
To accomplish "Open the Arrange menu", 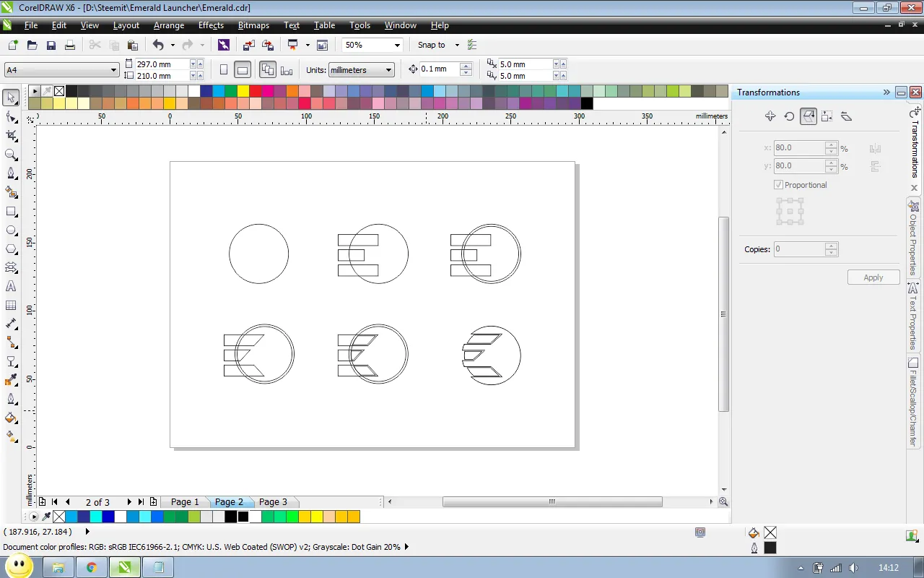I will (x=169, y=25).
